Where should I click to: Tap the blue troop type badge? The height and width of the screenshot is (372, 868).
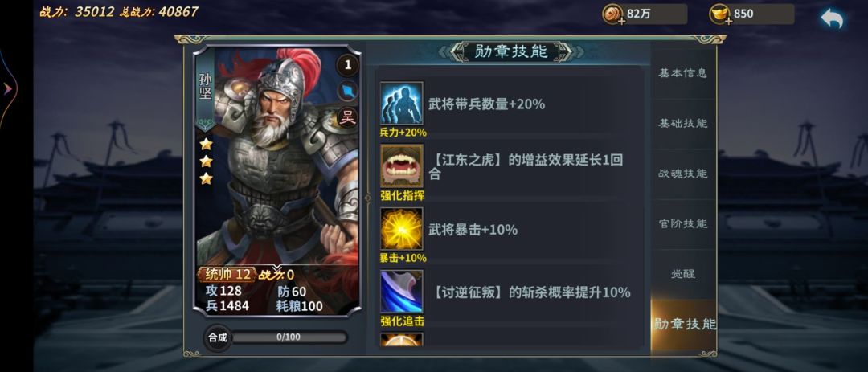coord(348,92)
